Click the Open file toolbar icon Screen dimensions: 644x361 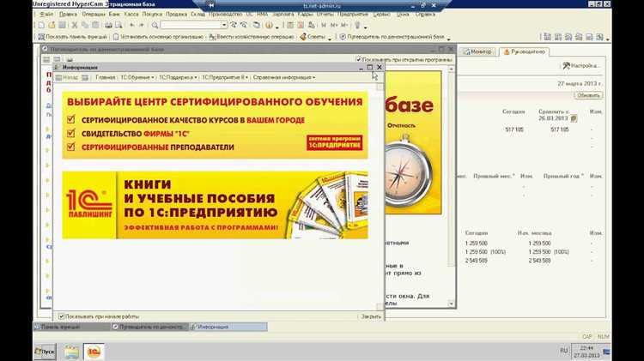pyautogui.click(x=52, y=25)
